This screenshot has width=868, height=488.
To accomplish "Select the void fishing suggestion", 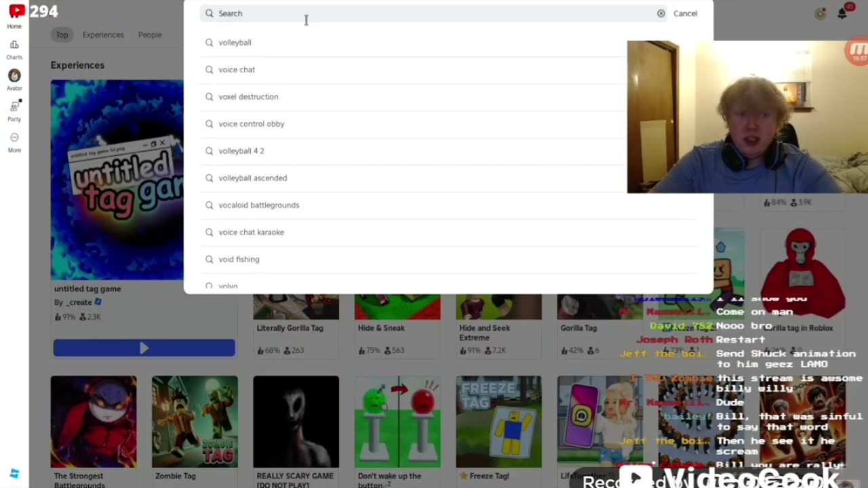I will click(x=448, y=260).
